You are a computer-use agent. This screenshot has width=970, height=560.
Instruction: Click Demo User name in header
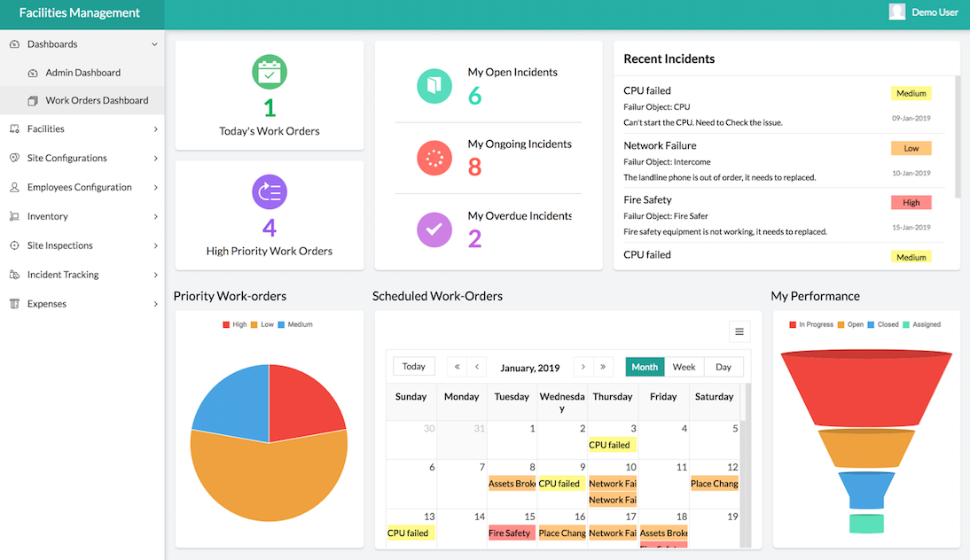click(935, 12)
